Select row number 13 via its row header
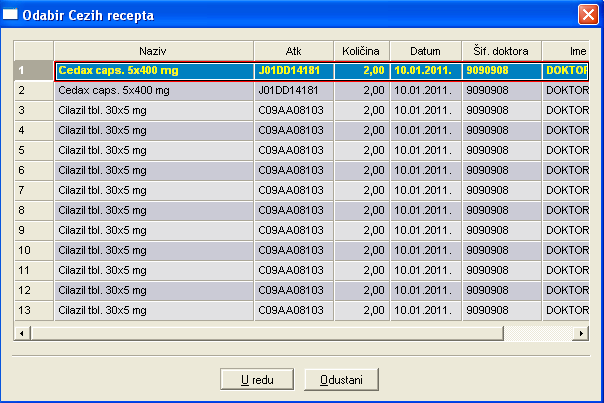 (x=34, y=311)
